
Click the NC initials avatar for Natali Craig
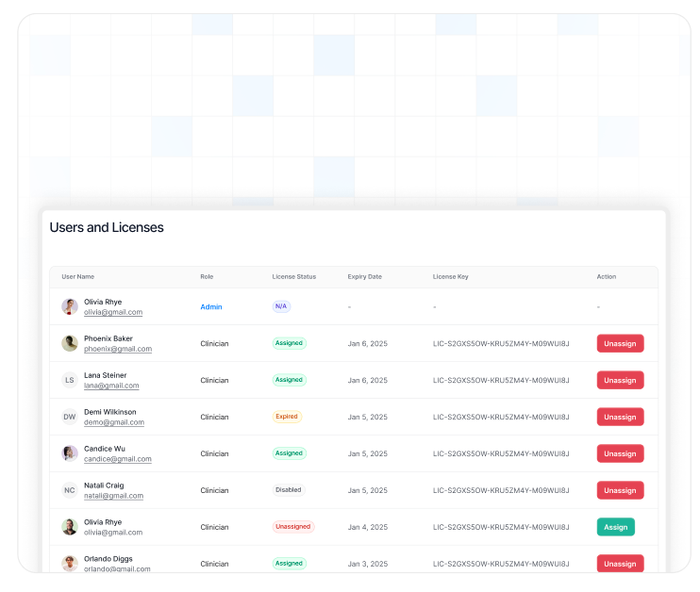pos(70,490)
